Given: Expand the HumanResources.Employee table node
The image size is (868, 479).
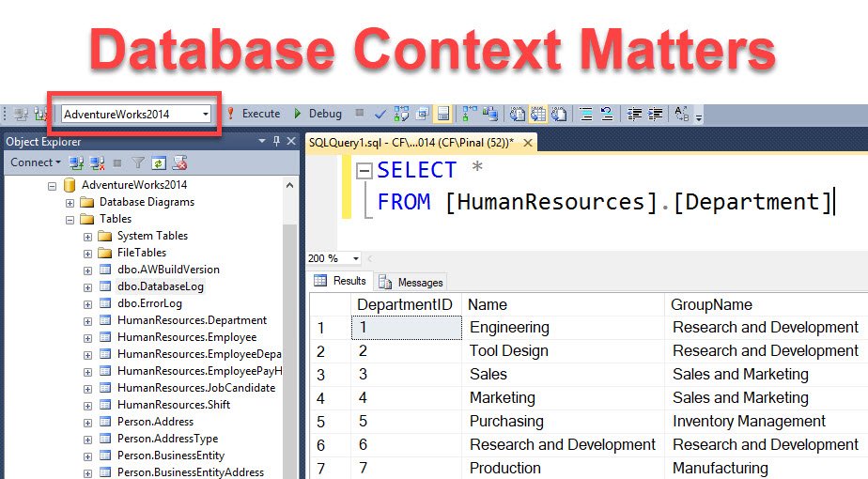Looking at the screenshot, I should [87, 338].
